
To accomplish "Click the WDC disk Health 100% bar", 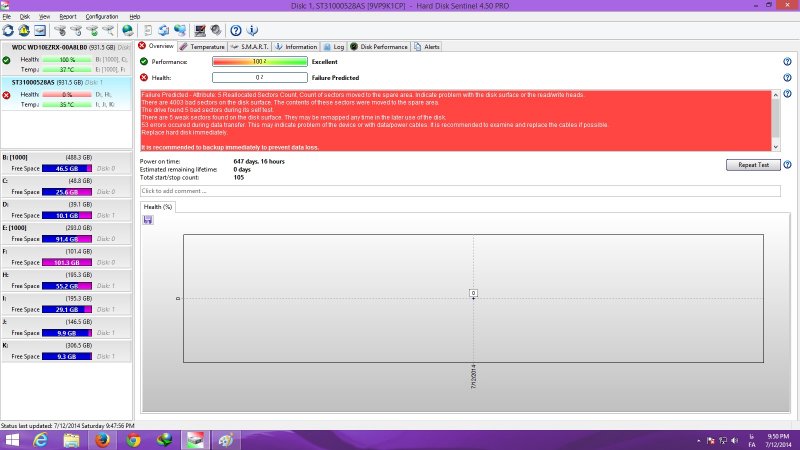I will tap(67, 60).
